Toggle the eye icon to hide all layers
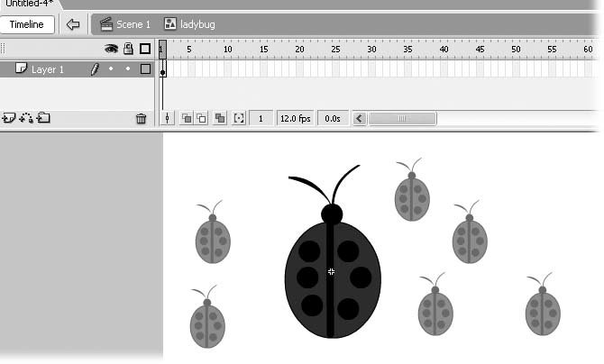This screenshot has height=364, width=604. pyautogui.click(x=112, y=50)
